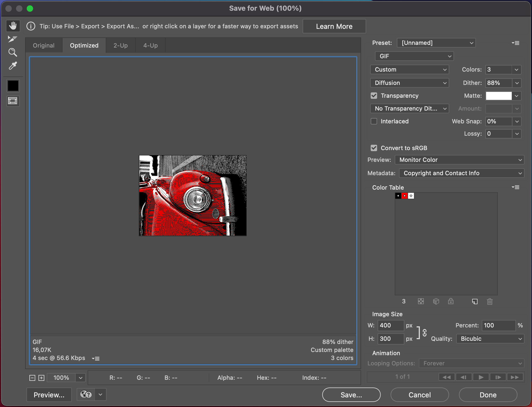Enable the Interlaced checkbox
Viewport: 532px width, 407px height.
pyautogui.click(x=374, y=121)
